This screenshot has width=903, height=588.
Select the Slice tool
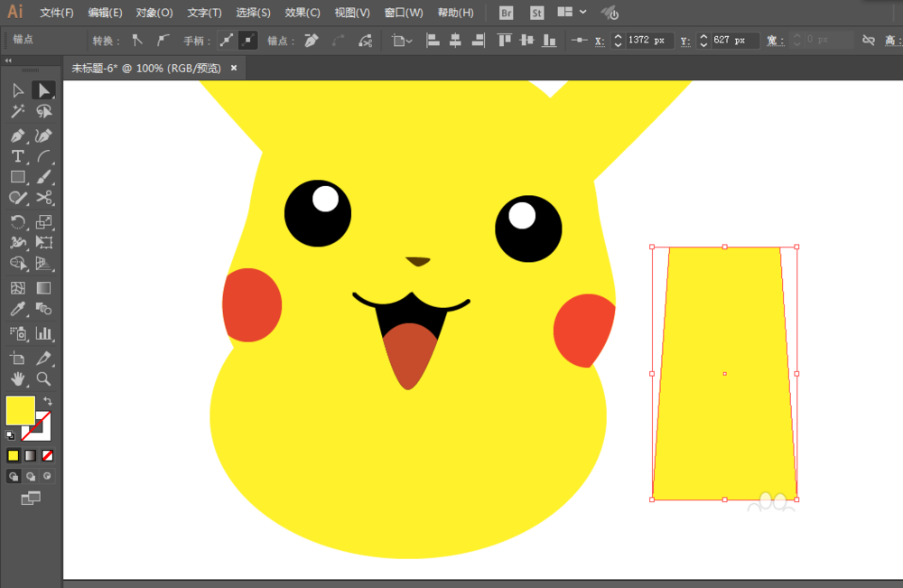[43, 359]
